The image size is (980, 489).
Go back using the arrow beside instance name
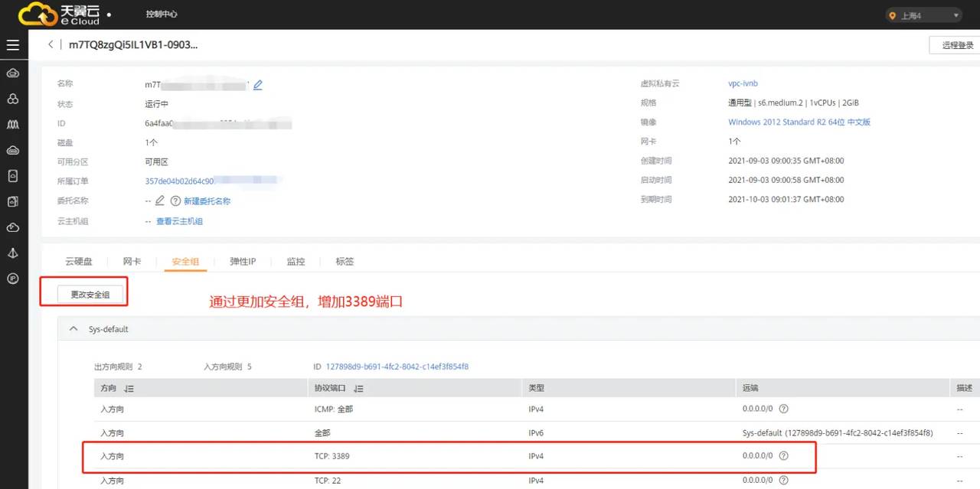51,44
